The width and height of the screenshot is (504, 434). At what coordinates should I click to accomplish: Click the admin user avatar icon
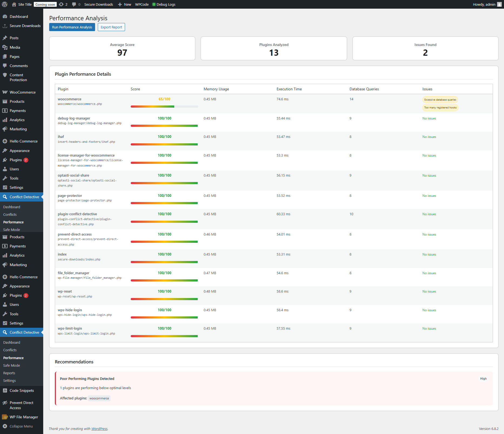499,4
